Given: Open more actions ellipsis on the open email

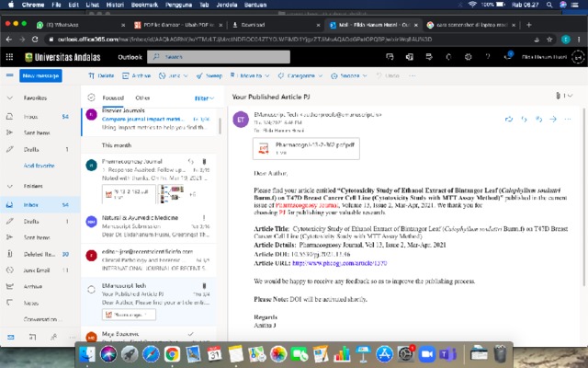Looking at the screenshot, I should tap(568, 120).
